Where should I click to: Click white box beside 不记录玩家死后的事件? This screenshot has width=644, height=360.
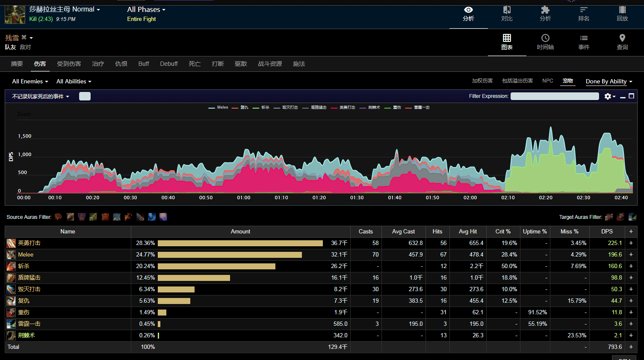(85, 96)
